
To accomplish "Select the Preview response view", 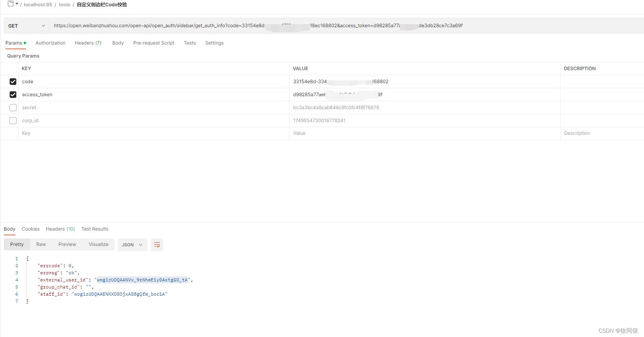I will (67, 244).
